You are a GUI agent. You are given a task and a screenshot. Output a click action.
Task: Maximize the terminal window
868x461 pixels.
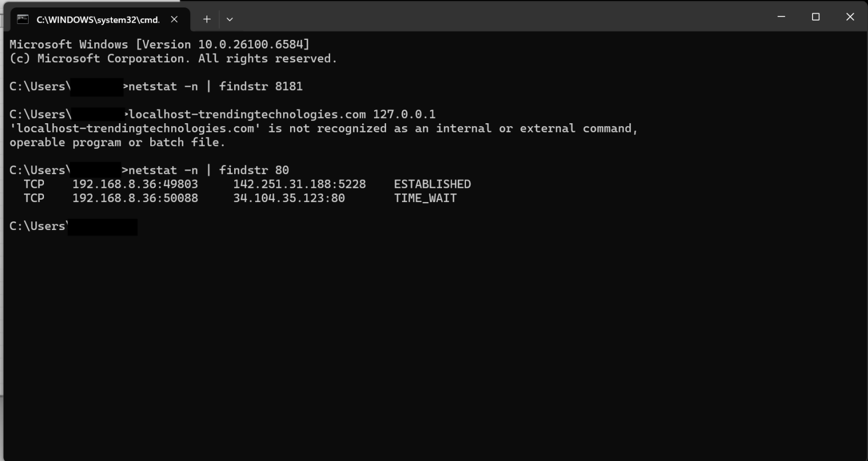(x=815, y=17)
